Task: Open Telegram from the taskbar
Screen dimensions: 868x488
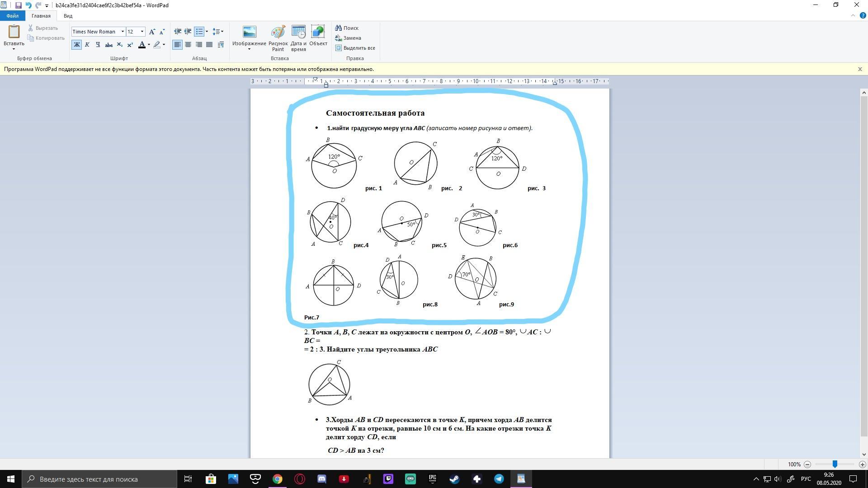Action: pyautogui.click(x=499, y=479)
